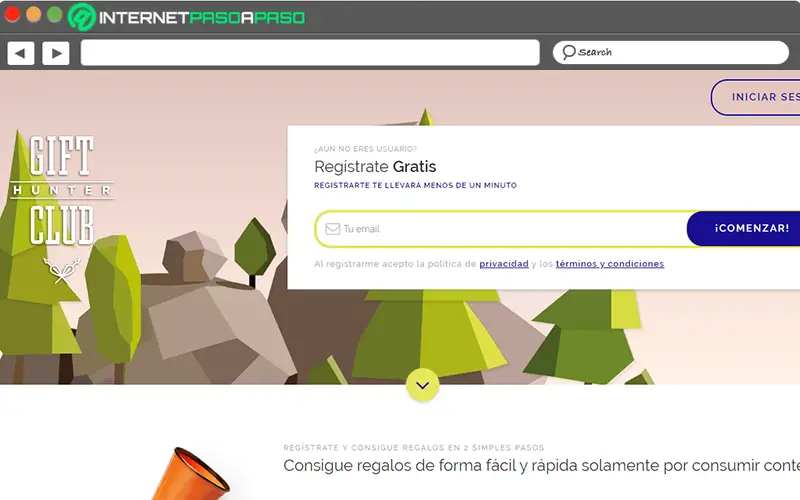Click the InternetPasoAPaso logo icon
The height and width of the screenshot is (500, 800).
pyautogui.click(x=82, y=17)
